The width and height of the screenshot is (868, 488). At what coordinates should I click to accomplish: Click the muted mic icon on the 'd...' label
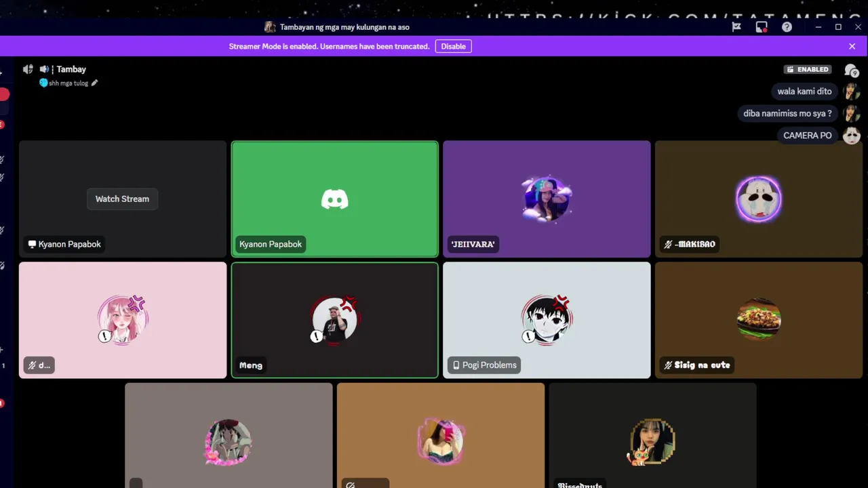(31, 365)
